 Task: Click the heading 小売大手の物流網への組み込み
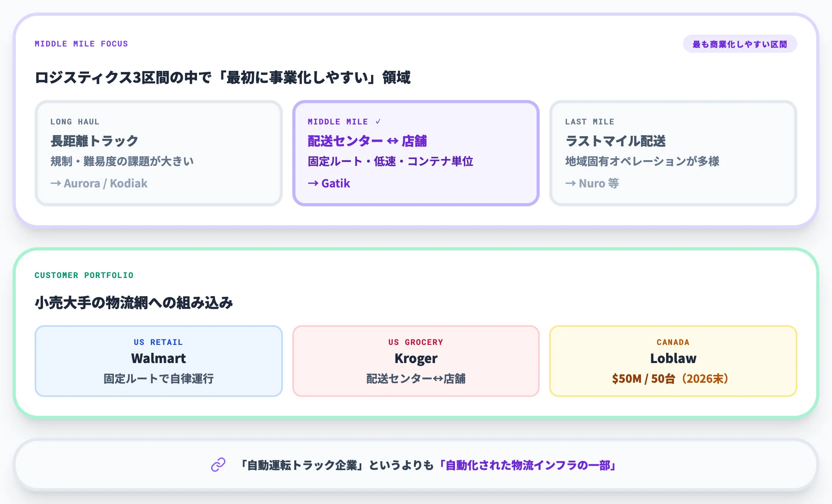(134, 303)
